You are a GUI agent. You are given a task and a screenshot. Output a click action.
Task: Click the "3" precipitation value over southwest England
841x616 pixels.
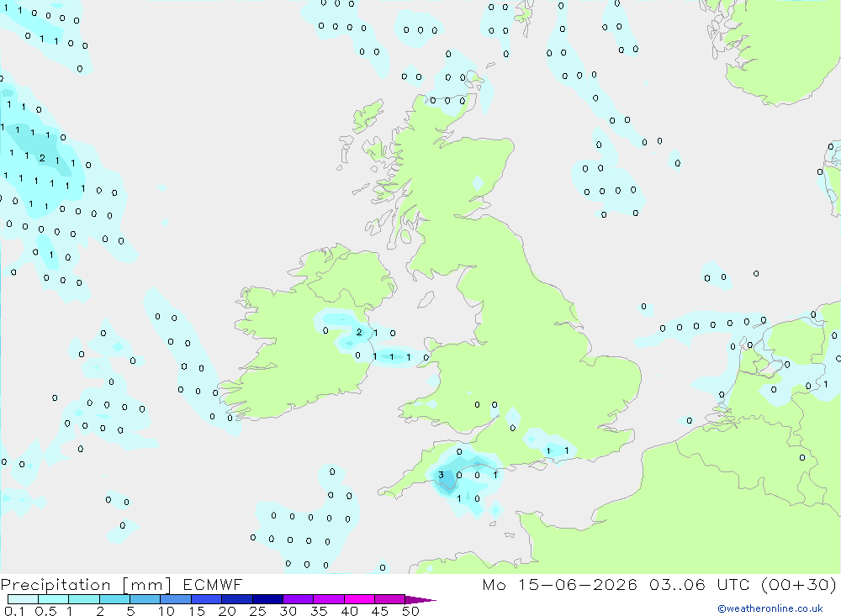click(441, 475)
